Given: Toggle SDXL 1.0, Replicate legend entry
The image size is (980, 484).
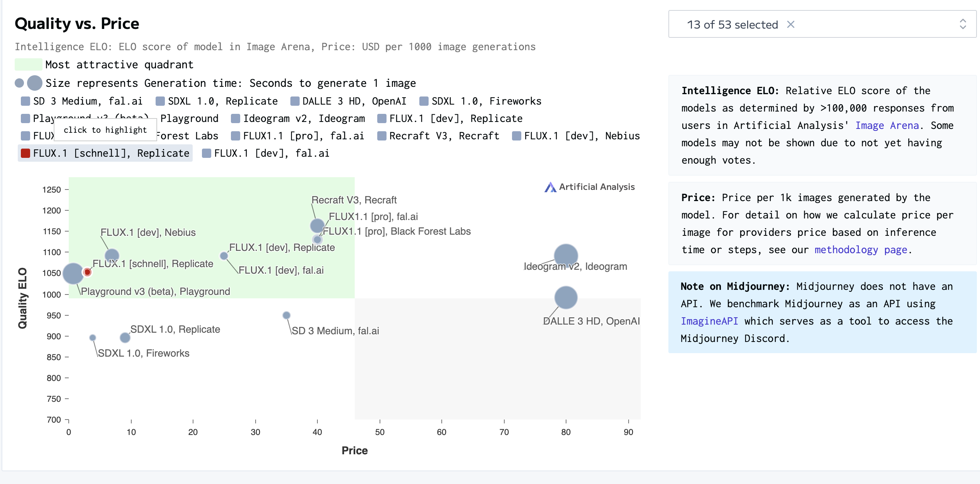Looking at the screenshot, I should click(217, 101).
